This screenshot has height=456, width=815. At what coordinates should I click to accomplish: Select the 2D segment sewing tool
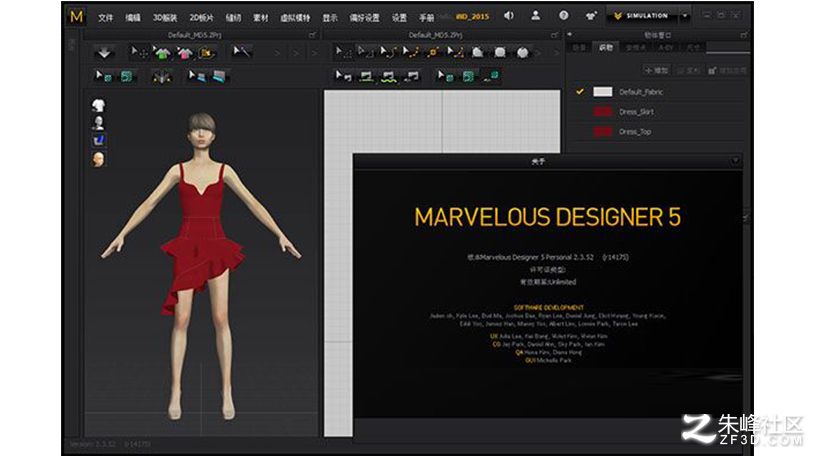[366, 77]
